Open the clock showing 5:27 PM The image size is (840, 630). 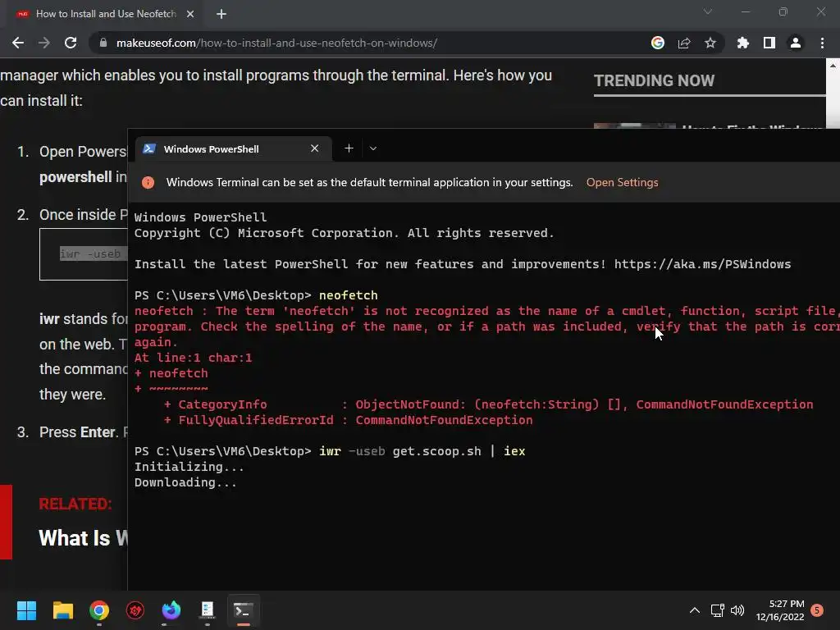(780, 610)
